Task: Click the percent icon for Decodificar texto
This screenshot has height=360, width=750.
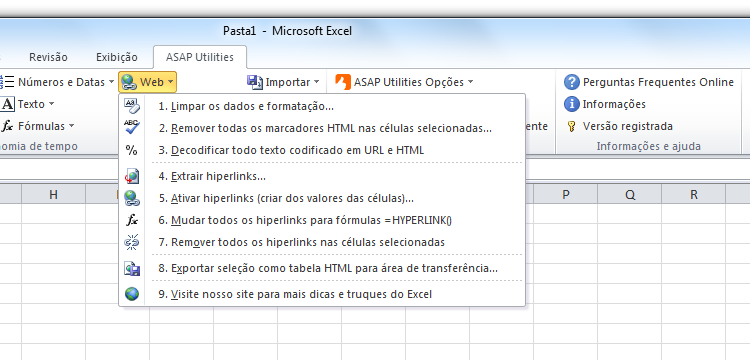Action: pyautogui.click(x=132, y=150)
